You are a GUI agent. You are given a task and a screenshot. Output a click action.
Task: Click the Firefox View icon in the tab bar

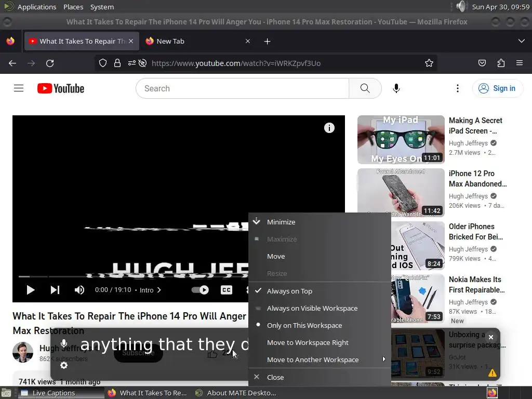(10, 41)
